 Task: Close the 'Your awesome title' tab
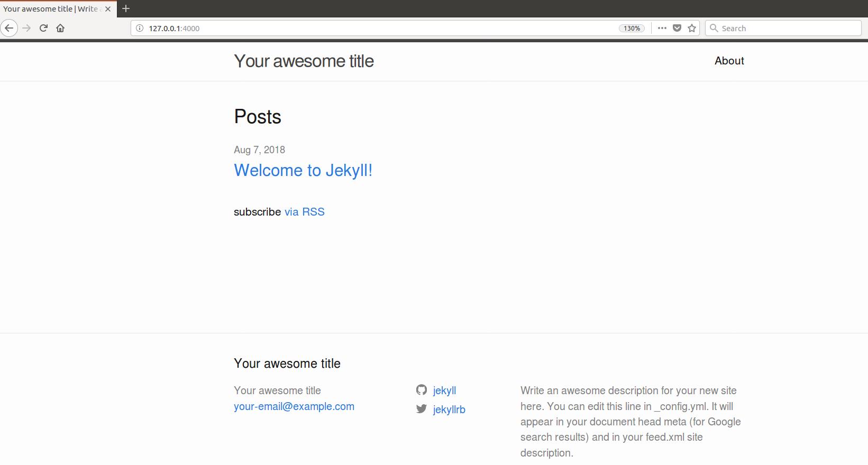click(x=108, y=9)
